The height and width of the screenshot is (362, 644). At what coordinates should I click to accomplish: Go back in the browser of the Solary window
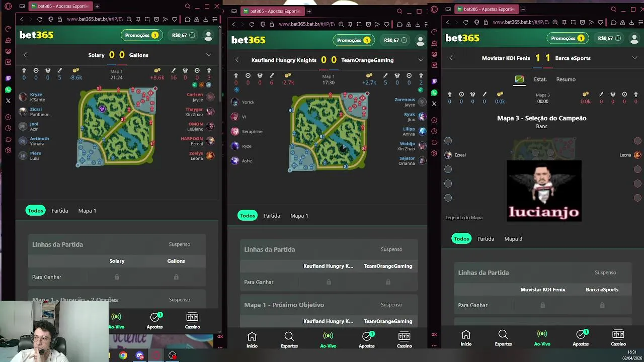tap(21, 19)
